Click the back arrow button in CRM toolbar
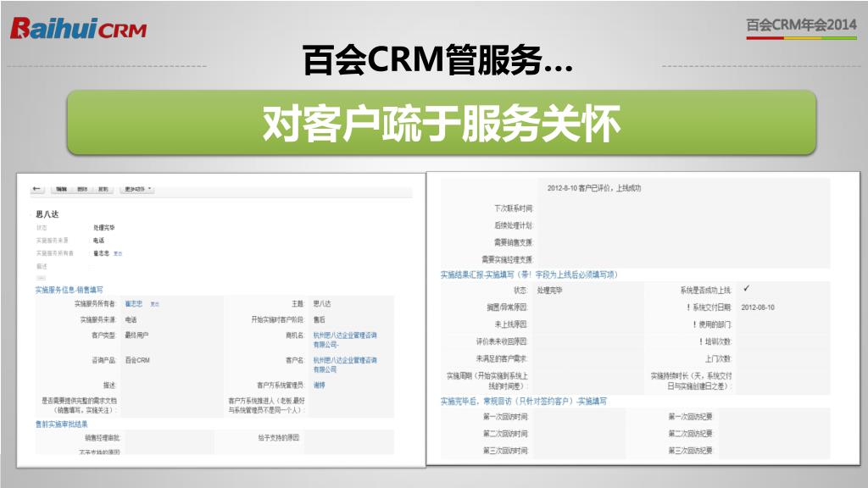 click(37, 189)
